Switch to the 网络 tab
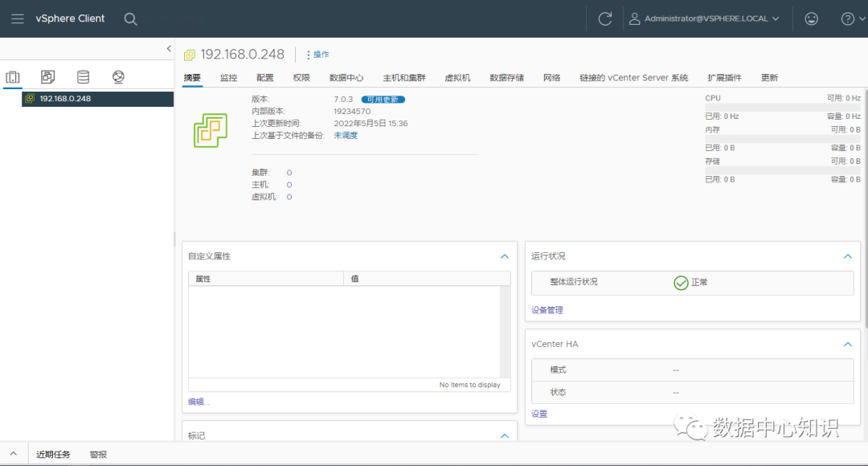Viewport: 868px width, 466px height. (551, 77)
